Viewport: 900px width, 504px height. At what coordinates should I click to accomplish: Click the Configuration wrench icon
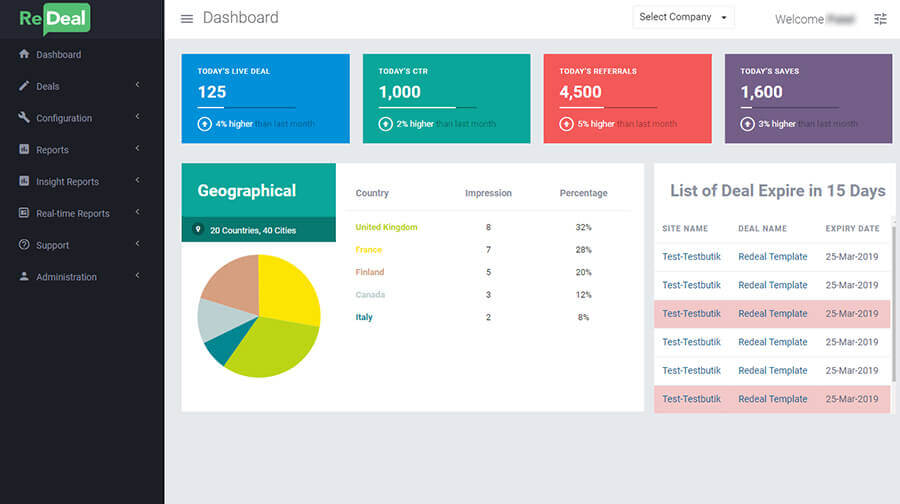[x=24, y=117]
